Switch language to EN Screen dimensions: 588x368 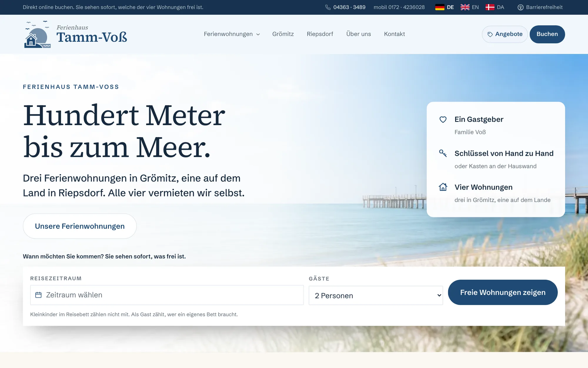pos(470,7)
